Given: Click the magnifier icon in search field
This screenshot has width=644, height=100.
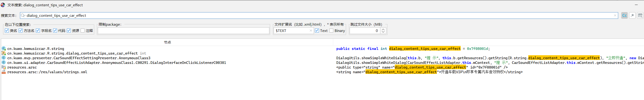Looking at the screenshot, I should click(23, 15).
